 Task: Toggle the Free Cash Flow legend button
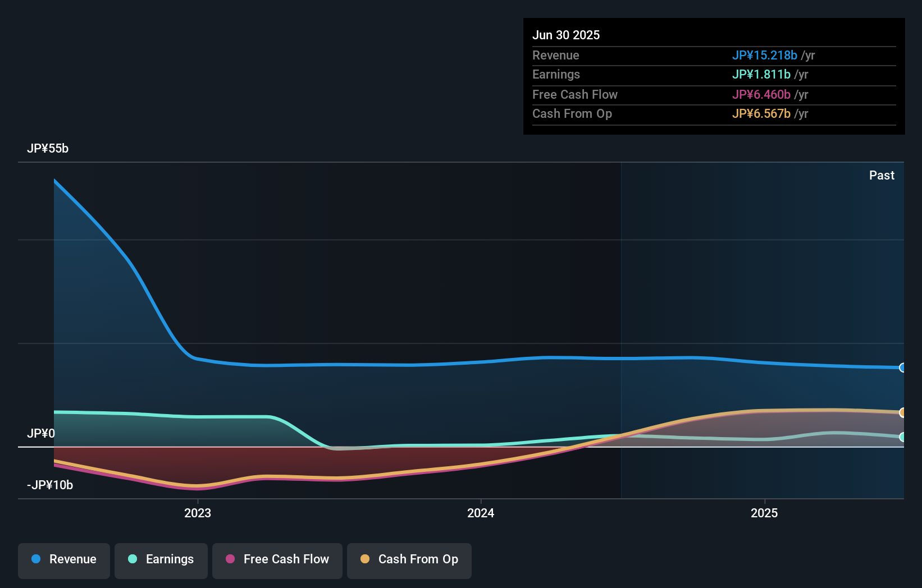pyautogui.click(x=277, y=561)
